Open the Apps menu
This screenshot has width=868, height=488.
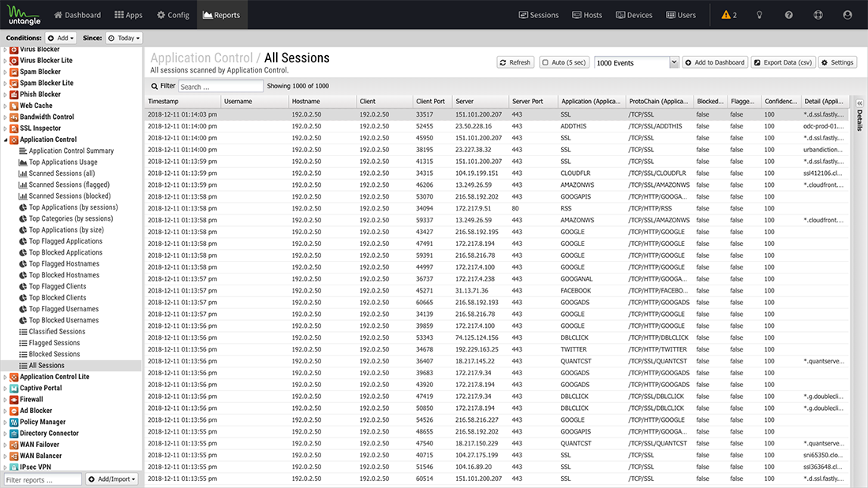tap(129, 15)
